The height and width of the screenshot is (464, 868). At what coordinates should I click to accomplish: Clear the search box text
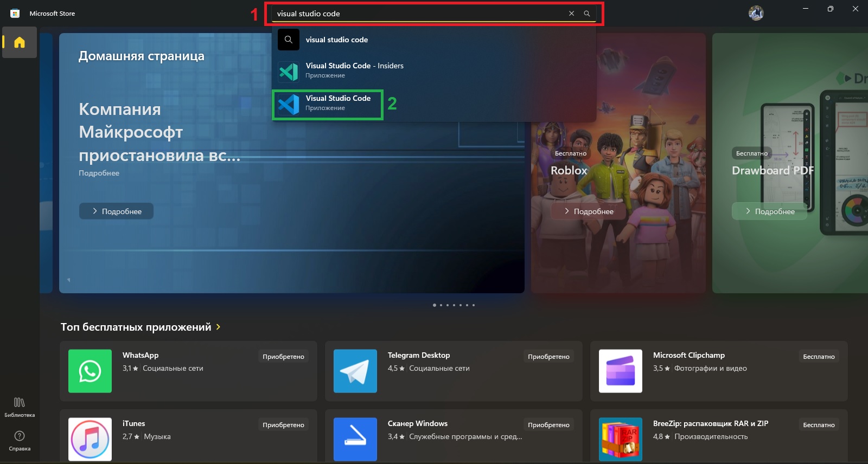[x=571, y=14]
